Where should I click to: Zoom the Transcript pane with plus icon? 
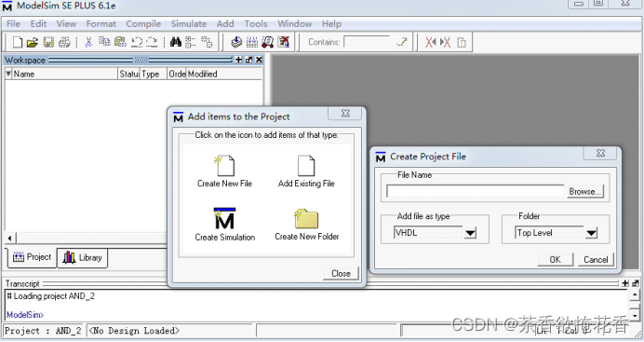click(x=625, y=283)
